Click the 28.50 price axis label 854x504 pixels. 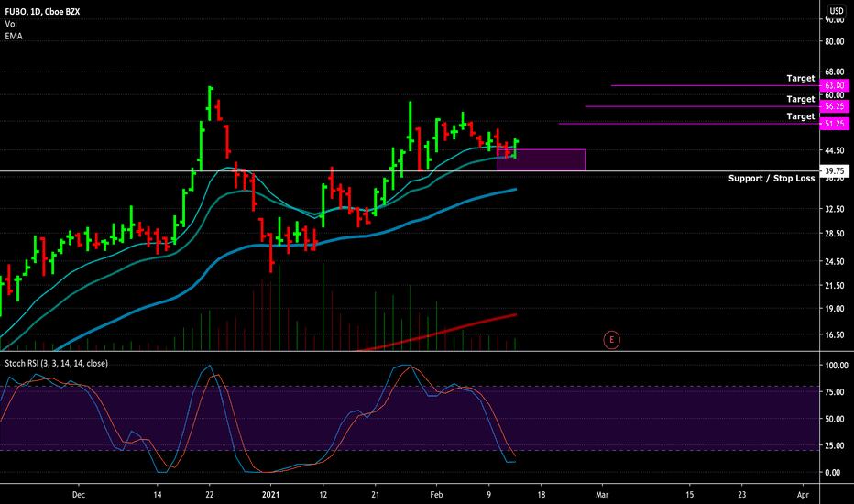click(x=835, y=233)
